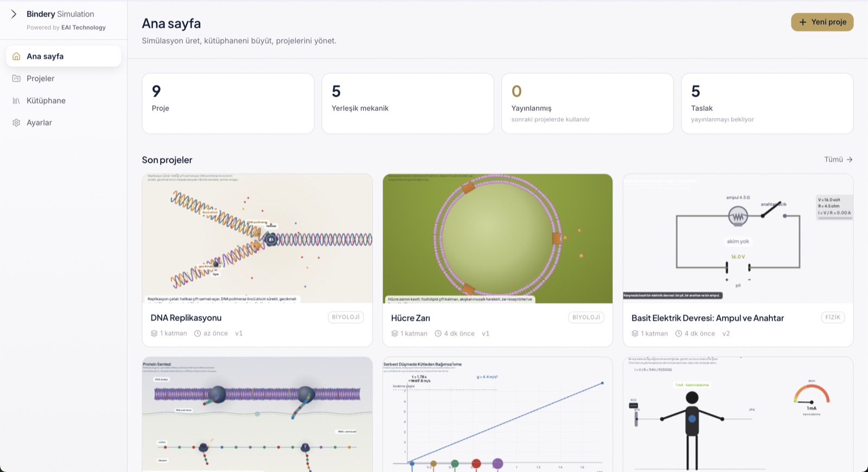Click the BİYOLOJİ tag on Hücre Zarı

pos(586,317)
